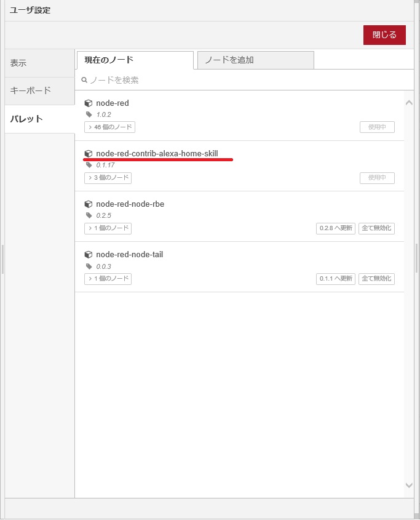Expand the 3 個のノード list

(108, 178)
